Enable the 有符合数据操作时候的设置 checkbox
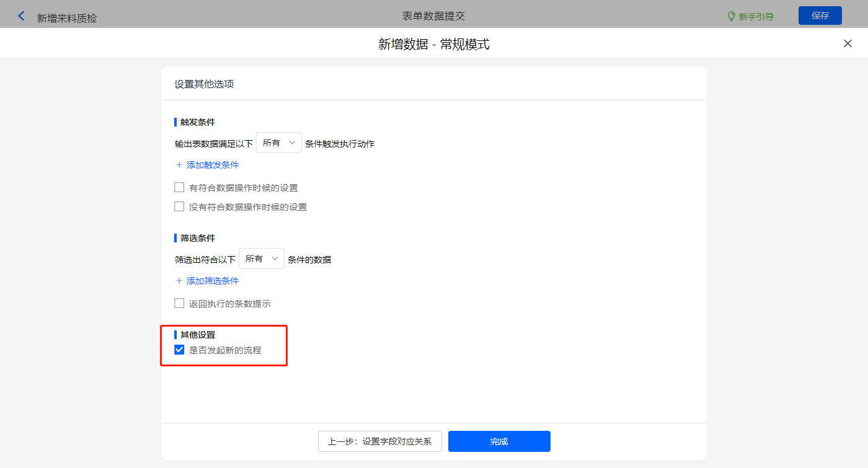This screenshot has height=468, width=868. [179, 187]
